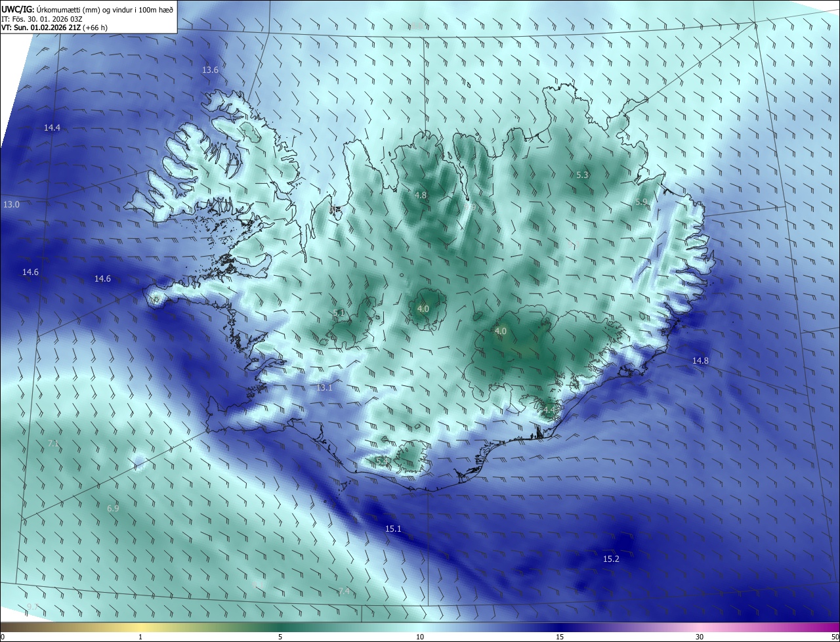The image size is (840, 642).
Task: Click the 13.0 value label
Action: click(x=11, y=205)
